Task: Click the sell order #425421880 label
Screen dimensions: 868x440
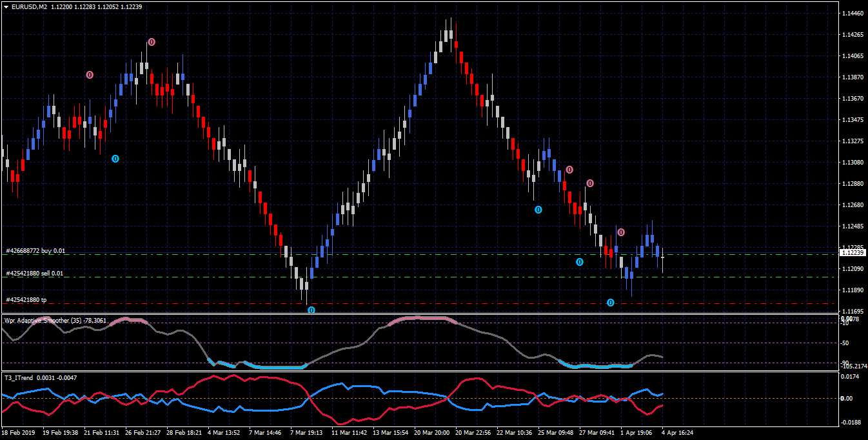Action: click(35, 274)
